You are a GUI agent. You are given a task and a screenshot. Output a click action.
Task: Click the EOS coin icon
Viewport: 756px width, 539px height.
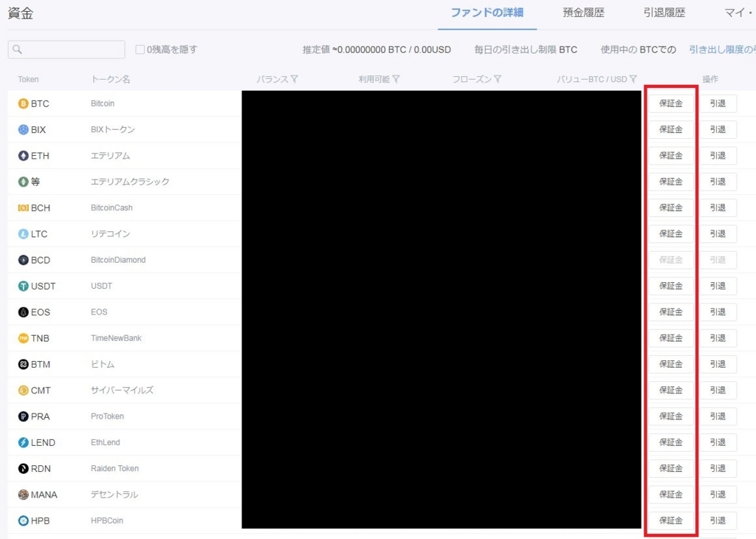click(23, 312)
